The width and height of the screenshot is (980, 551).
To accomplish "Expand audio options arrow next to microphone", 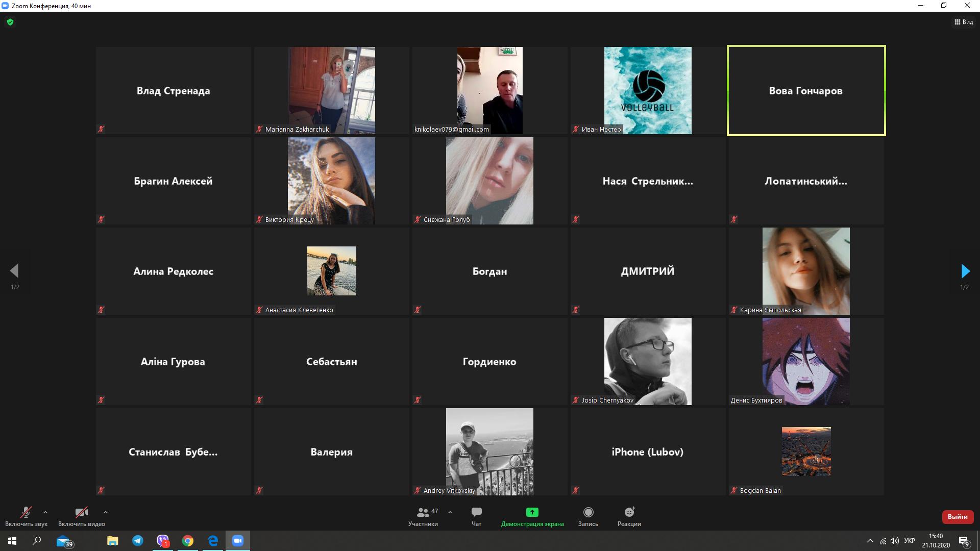I will pos(45,512).
